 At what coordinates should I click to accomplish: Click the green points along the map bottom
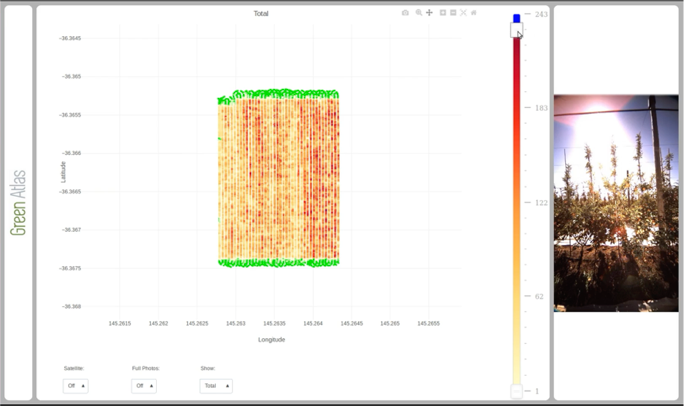coord(280,263)
